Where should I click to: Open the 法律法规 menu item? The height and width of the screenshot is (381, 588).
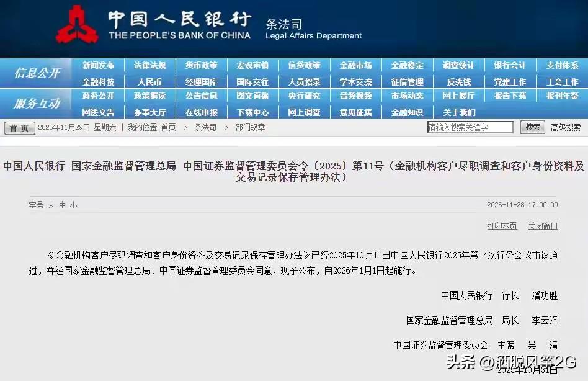pos(149,65)
